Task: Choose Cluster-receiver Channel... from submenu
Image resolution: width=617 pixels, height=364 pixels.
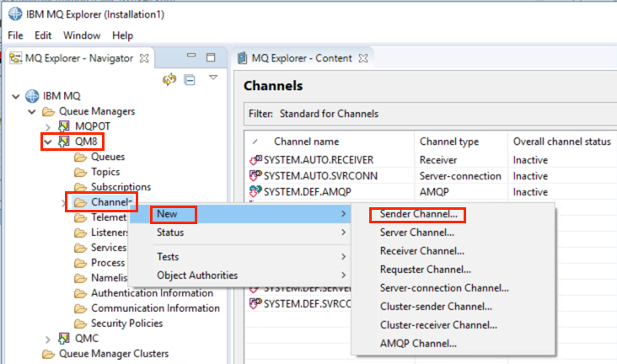Action: pyautogui.click(x=438, y=325)
